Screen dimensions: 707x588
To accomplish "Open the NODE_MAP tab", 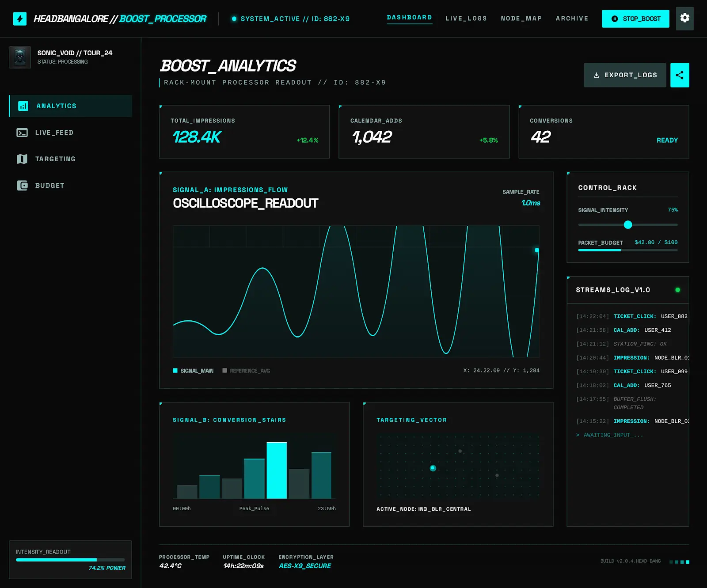I will point(521,19).
